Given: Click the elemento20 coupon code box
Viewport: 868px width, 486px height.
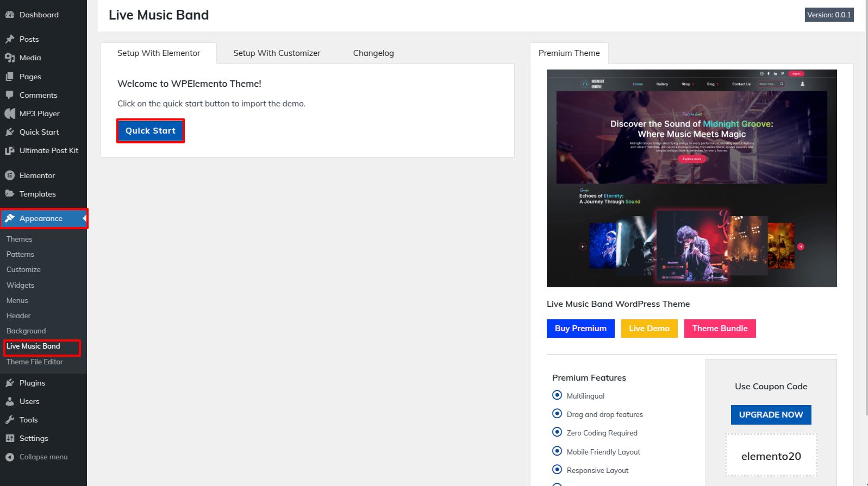Looking at the screenshot, I should pyautogui.click(x=771, y=455).
